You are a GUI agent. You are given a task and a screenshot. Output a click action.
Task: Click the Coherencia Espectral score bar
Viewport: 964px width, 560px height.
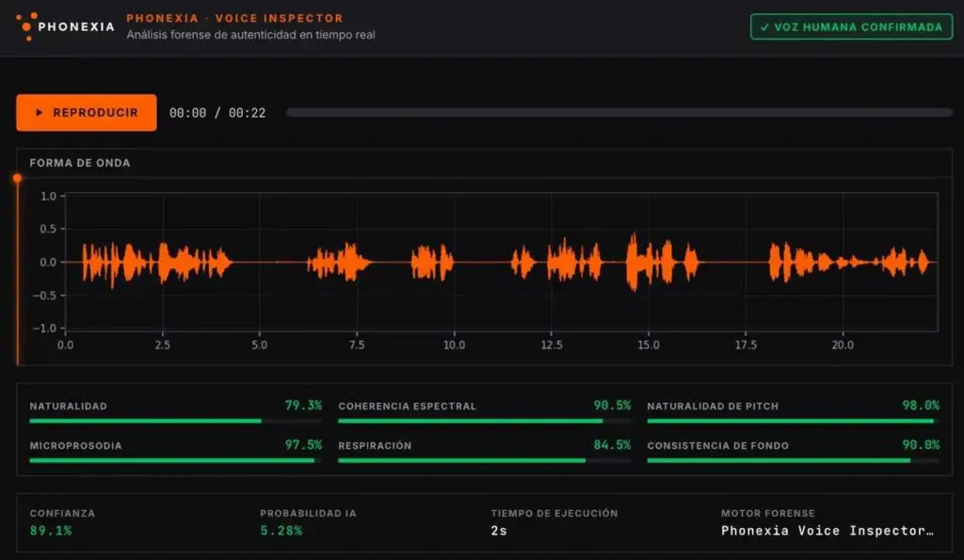[485, 421]
